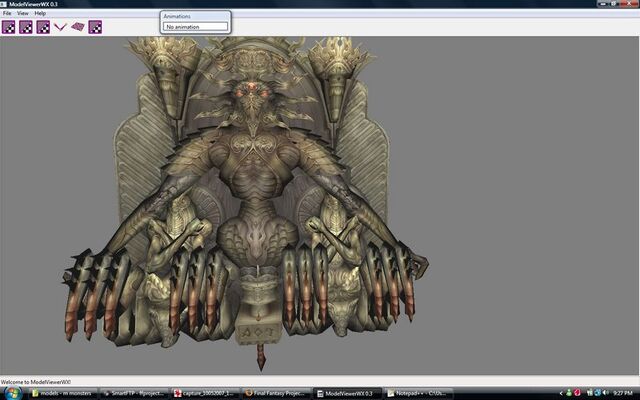
Task: Open the File menu
Action: [7, 13]
